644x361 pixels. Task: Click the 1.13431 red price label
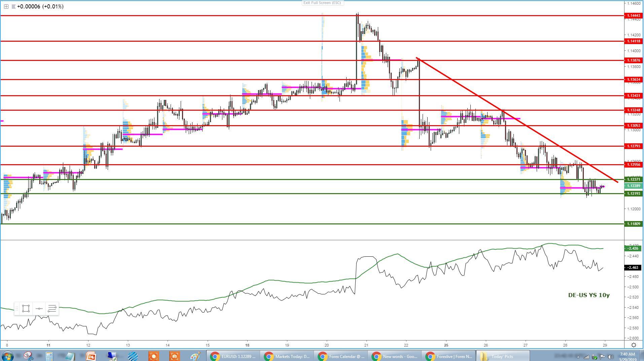click(633, 96)
